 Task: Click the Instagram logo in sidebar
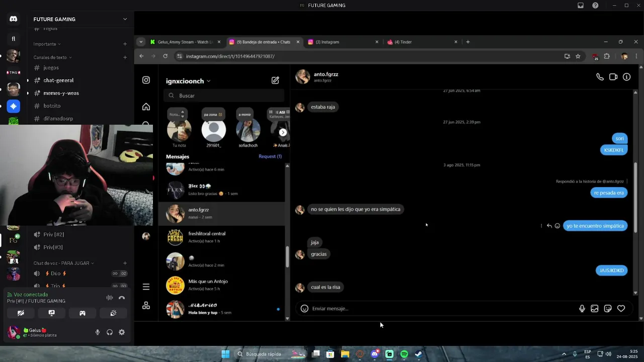tap(146, 80)
